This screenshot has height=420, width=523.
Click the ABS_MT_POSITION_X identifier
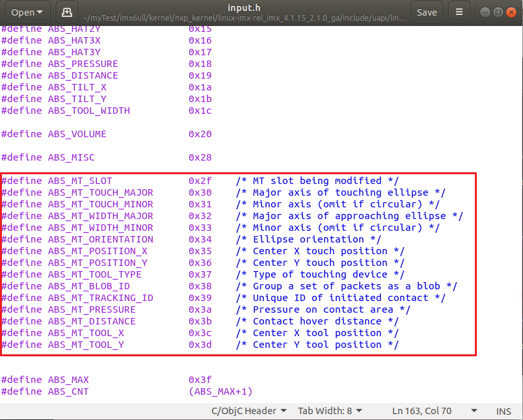[98, 251]
